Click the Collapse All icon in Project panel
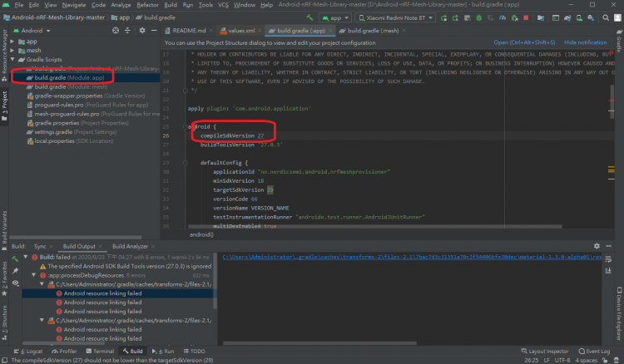The height and width of the screenshot is (364, 624). pos(127,31)
